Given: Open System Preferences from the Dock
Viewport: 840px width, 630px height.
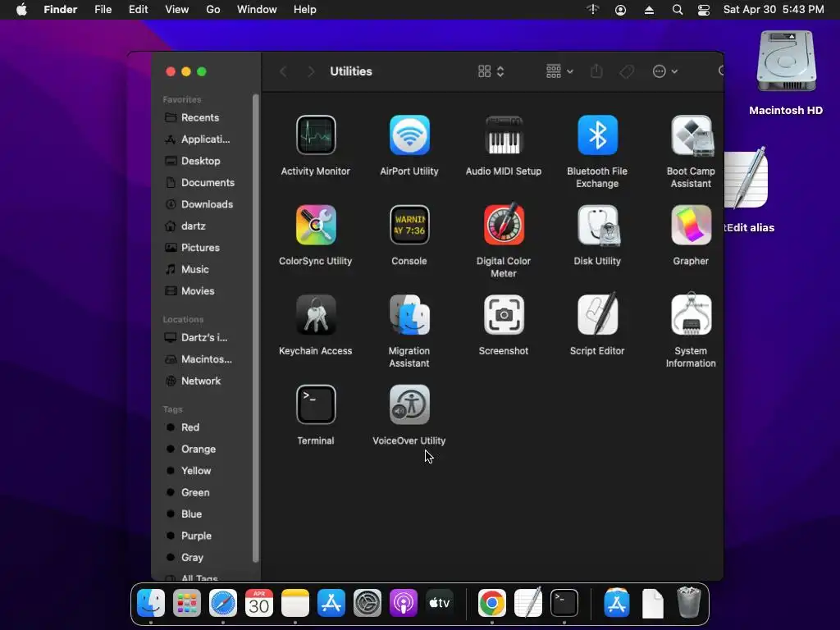Looking at the screenshot, I should tap(367, 603).
